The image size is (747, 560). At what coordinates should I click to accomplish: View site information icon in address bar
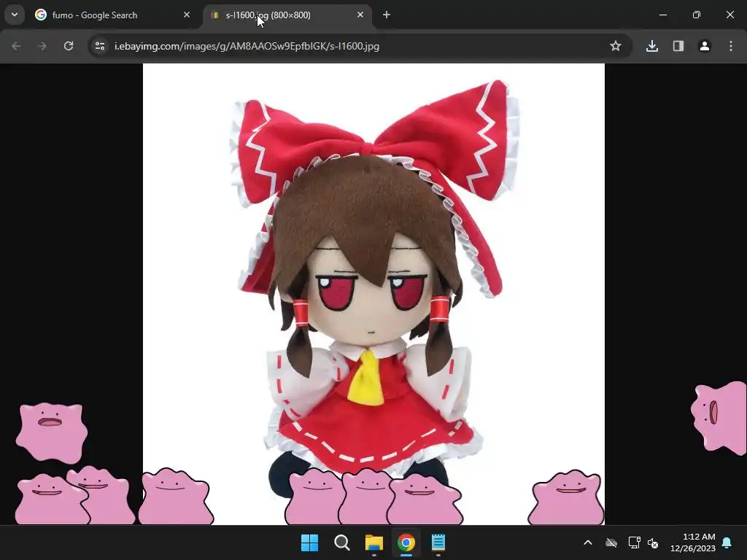(x=100, y=46)
